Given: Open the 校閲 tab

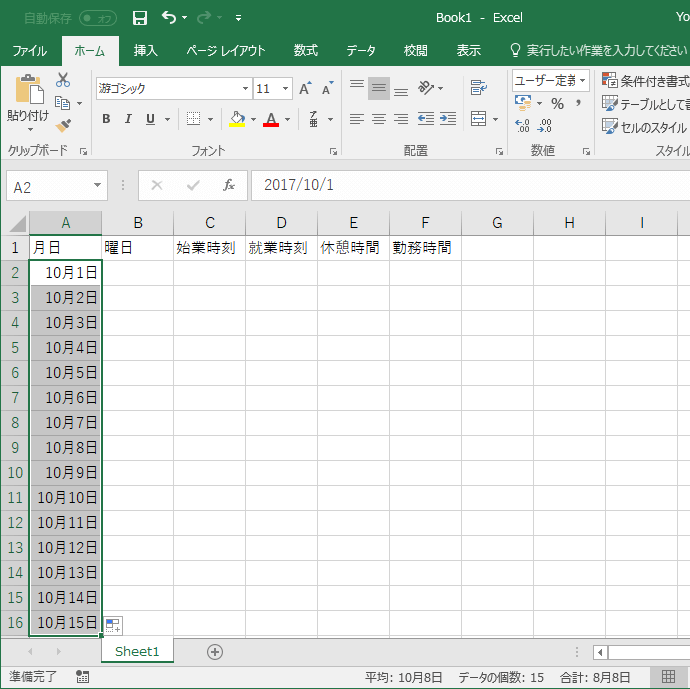Looking at the screenshot, I should pos(415,51).
